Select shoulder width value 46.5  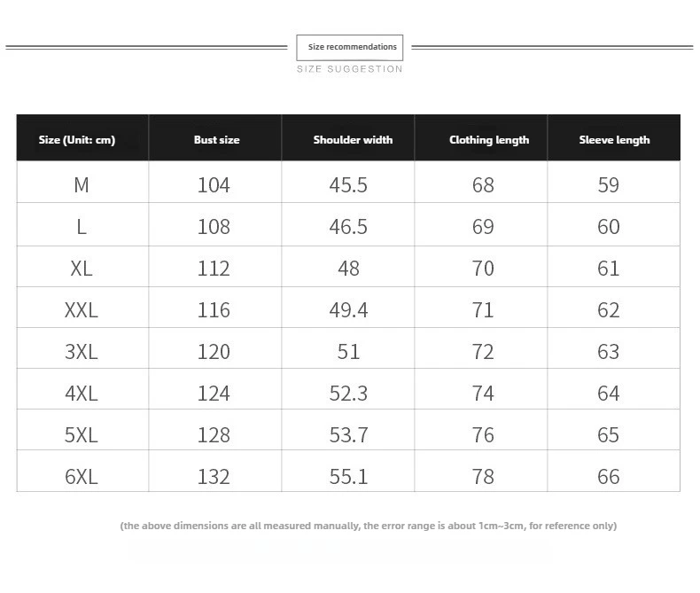(348, 226)
